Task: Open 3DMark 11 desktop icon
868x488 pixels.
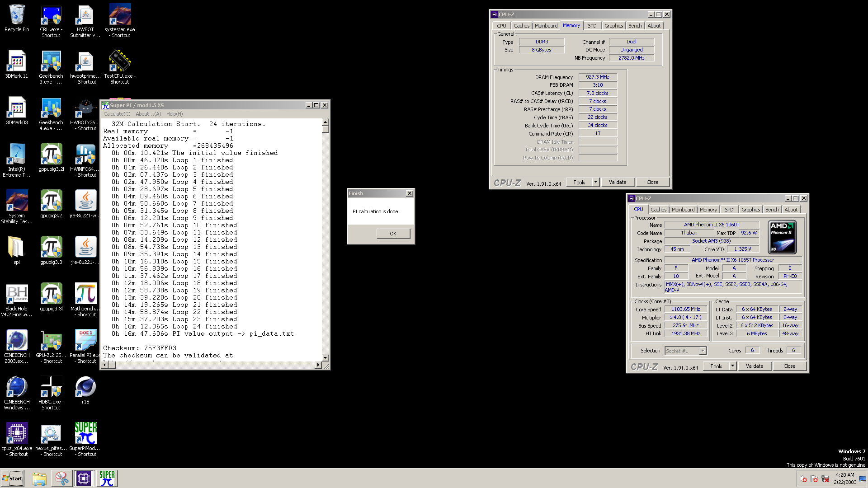Action: pos(17,65)
